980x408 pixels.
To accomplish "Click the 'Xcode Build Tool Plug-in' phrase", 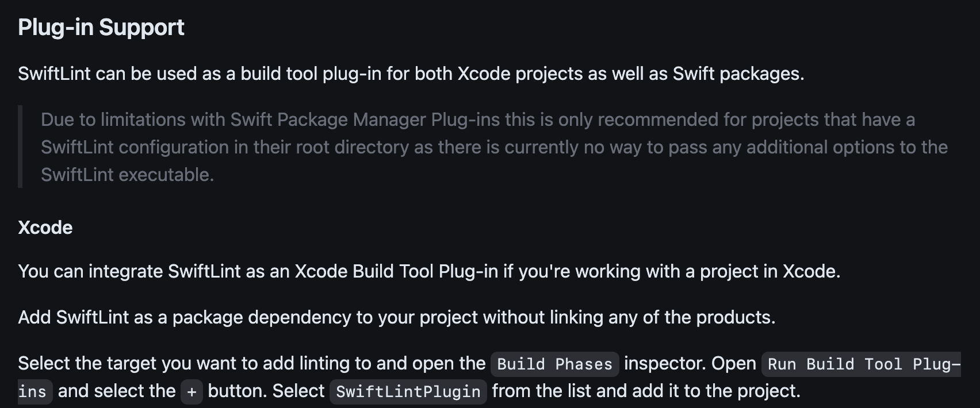I will (396, 271).
